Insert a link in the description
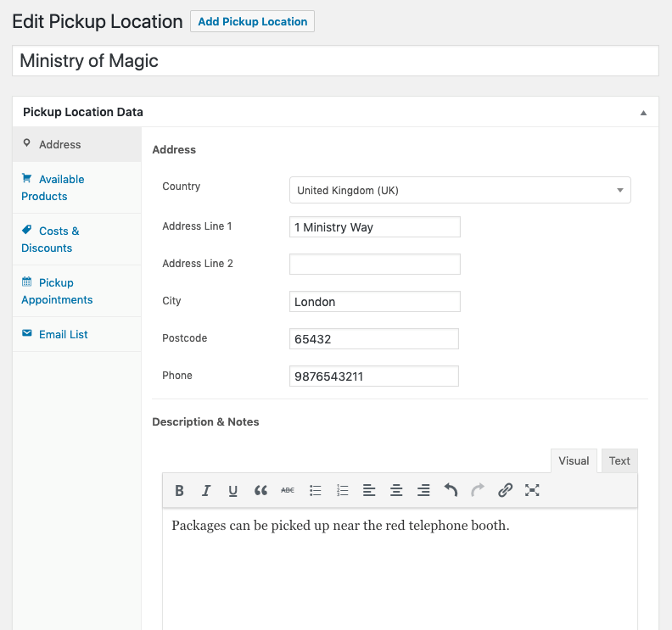 click(506, 490)
